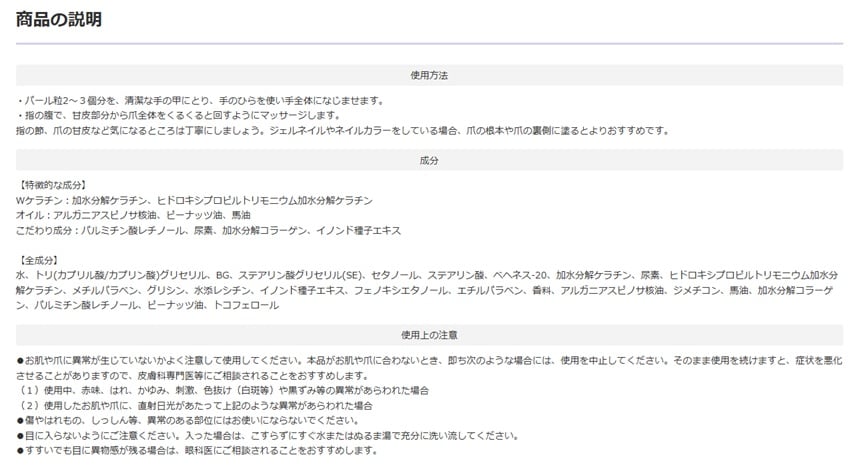Click the line starting with パール粒2～3個分
This screenshot has width=860, height=469.
[x=199, y=101]
